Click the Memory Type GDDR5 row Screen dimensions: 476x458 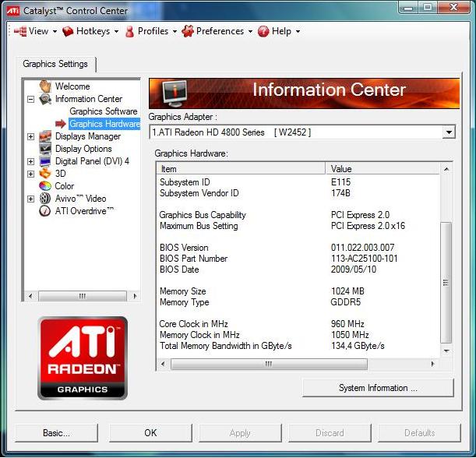[298, 302]
